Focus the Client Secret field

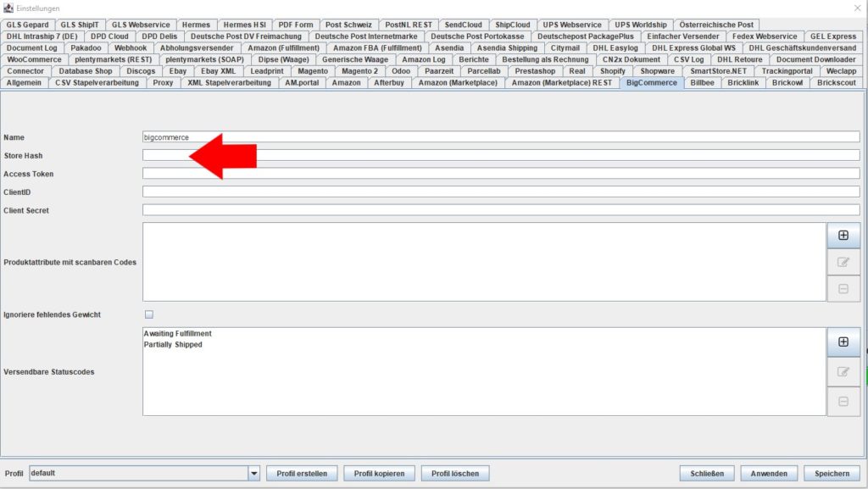501,210
